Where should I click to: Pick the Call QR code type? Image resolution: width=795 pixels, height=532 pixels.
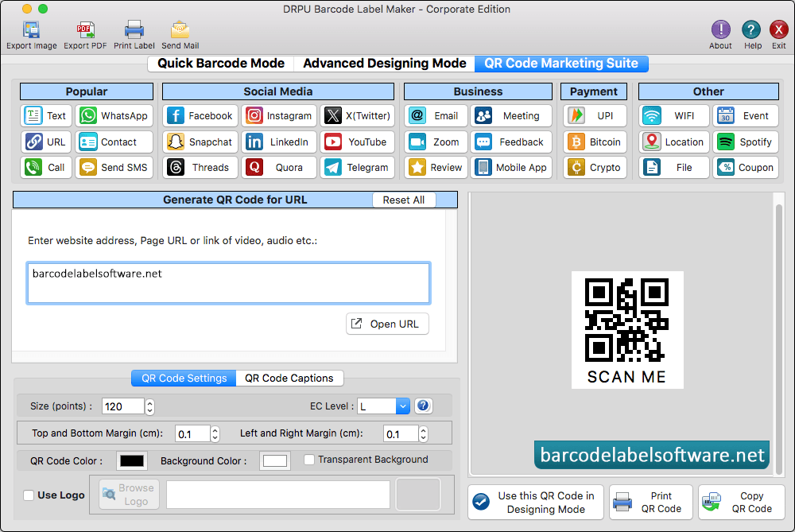tap(46, 167)
